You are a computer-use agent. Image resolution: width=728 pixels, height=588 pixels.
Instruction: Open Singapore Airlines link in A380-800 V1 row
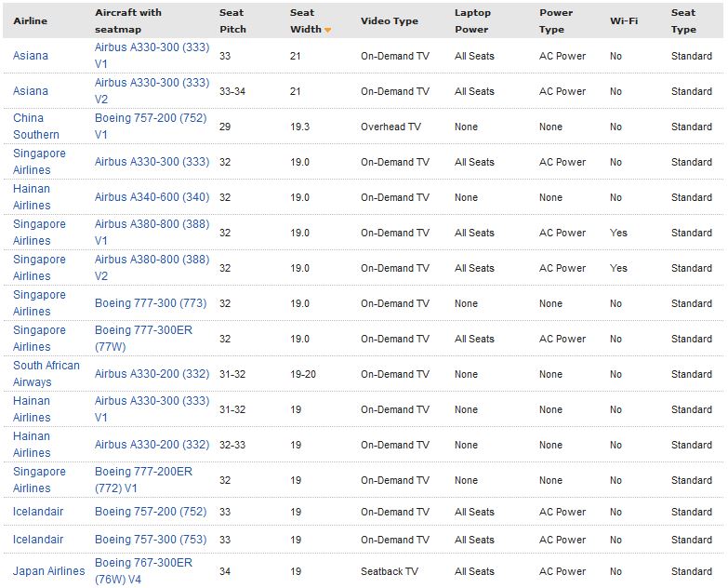[39, 233]
